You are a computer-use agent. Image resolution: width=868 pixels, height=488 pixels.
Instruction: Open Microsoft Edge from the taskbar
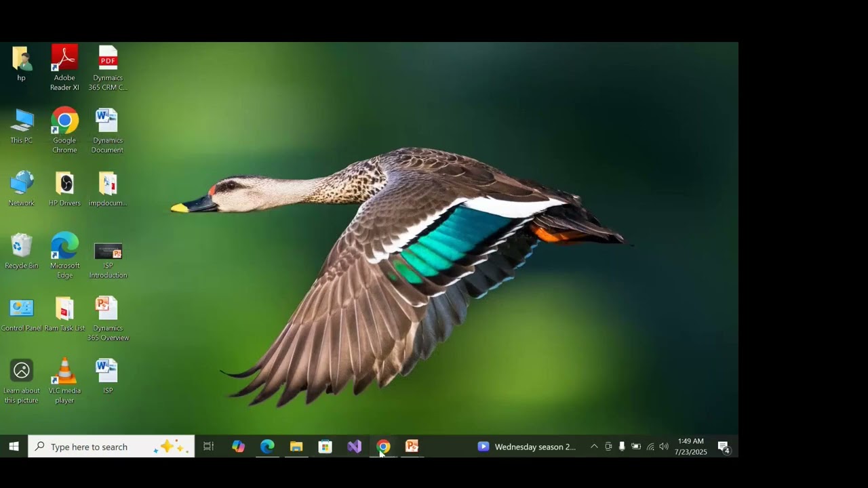[x=267, y=446]
